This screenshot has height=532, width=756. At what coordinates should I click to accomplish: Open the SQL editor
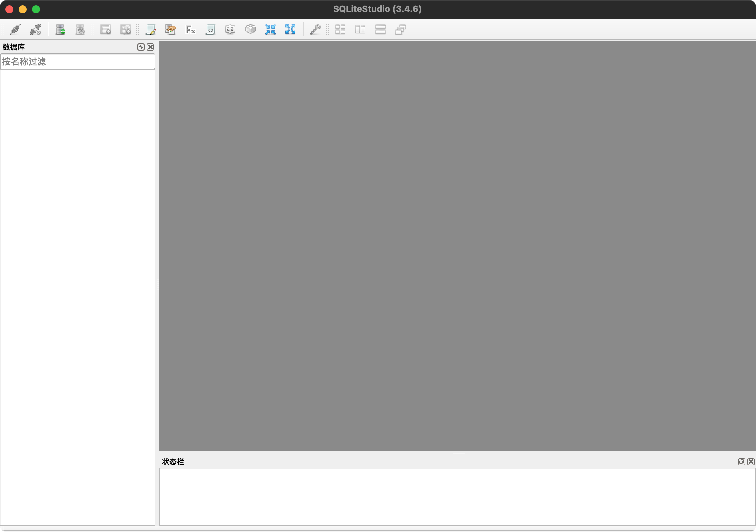(x=151, y=30)
